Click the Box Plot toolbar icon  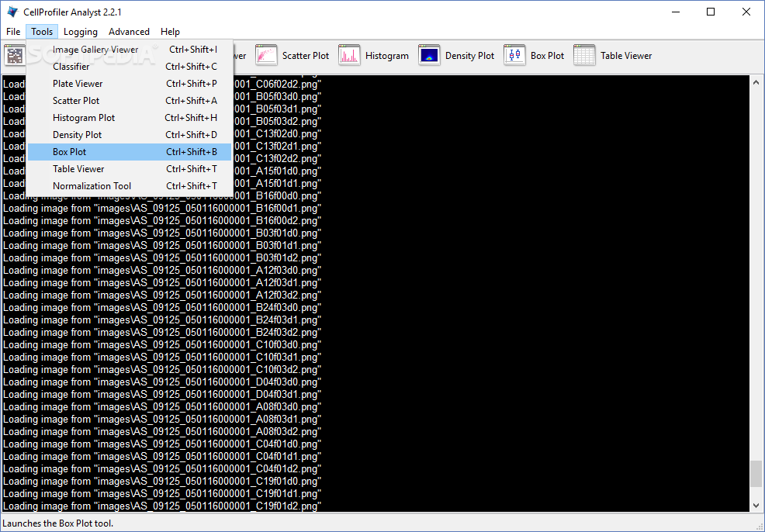tap(514, 56)
